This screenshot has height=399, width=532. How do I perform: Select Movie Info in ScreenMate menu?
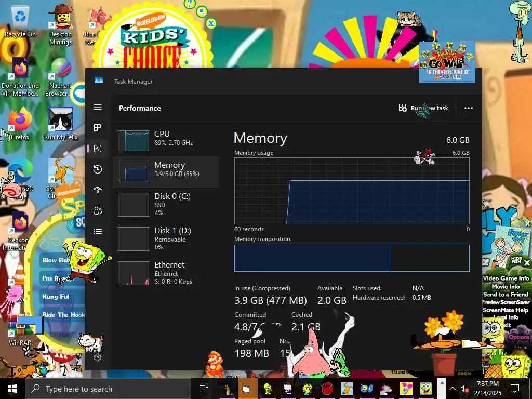click(x=506, y=286)
